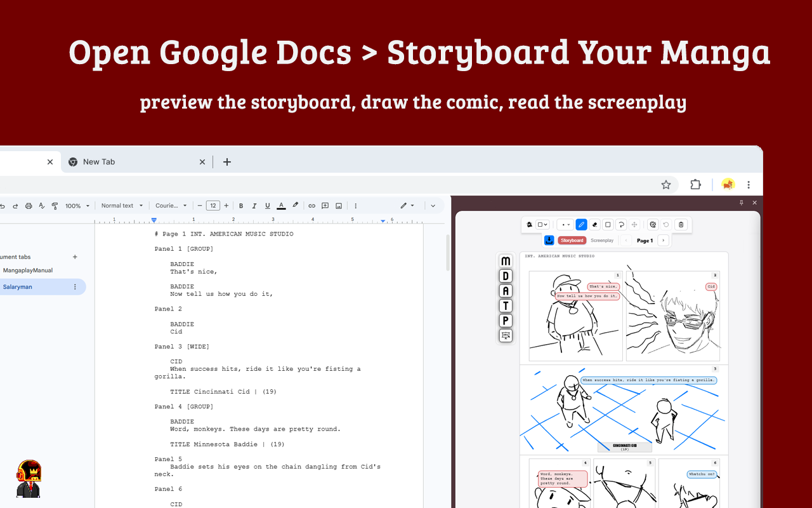Insert link using the chain icon
812x508 pixels.
point(311,206)
